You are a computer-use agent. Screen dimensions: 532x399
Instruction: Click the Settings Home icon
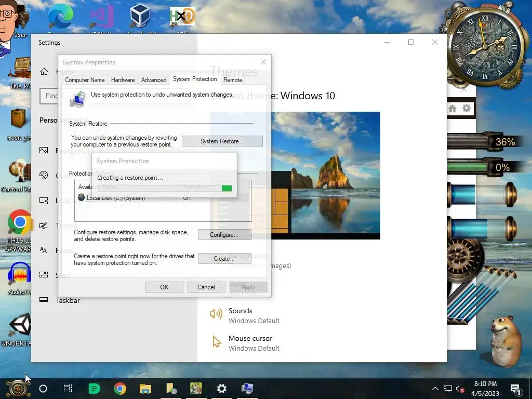(x=44, y=72)
